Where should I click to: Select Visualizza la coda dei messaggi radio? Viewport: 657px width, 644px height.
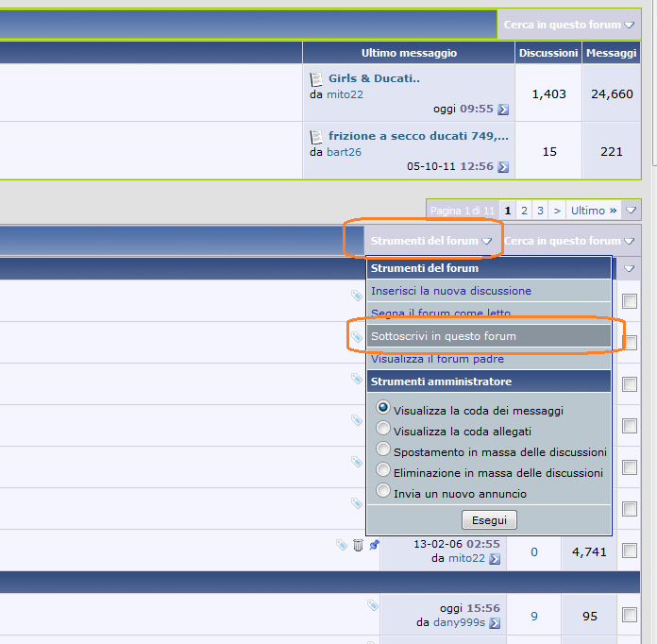383,408
